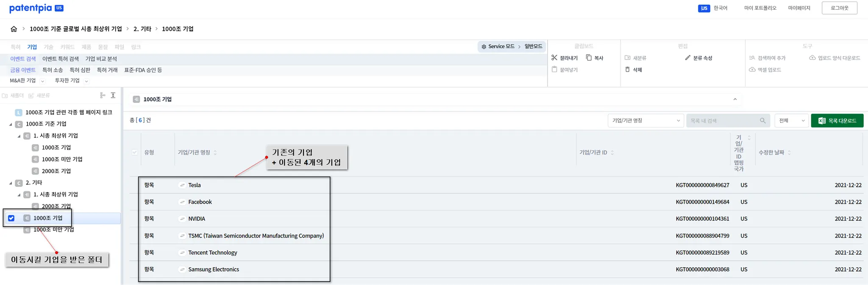Click the new classification icon (새분류) in the edit panel
868x285 pixels.
point(628,58)
